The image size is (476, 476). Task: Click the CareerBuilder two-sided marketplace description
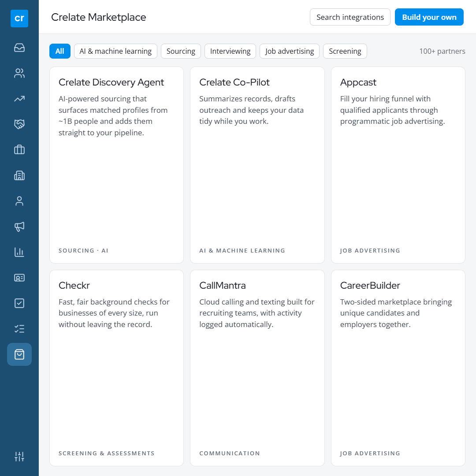point(396,313)
